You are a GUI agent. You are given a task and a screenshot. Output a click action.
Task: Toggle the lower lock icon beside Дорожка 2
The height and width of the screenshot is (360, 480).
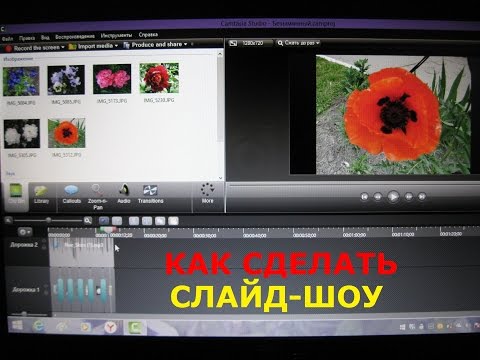pyautogui.click(x=44, y=248)
